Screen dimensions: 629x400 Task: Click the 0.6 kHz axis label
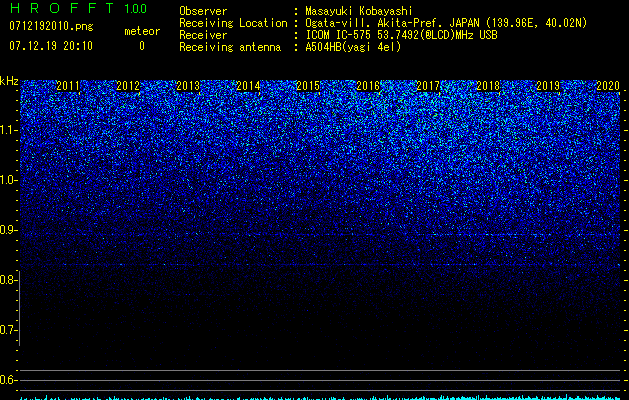click(9, 380)
